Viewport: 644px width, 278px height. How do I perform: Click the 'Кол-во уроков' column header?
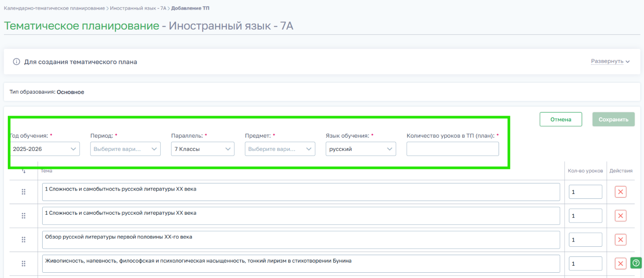586,171
